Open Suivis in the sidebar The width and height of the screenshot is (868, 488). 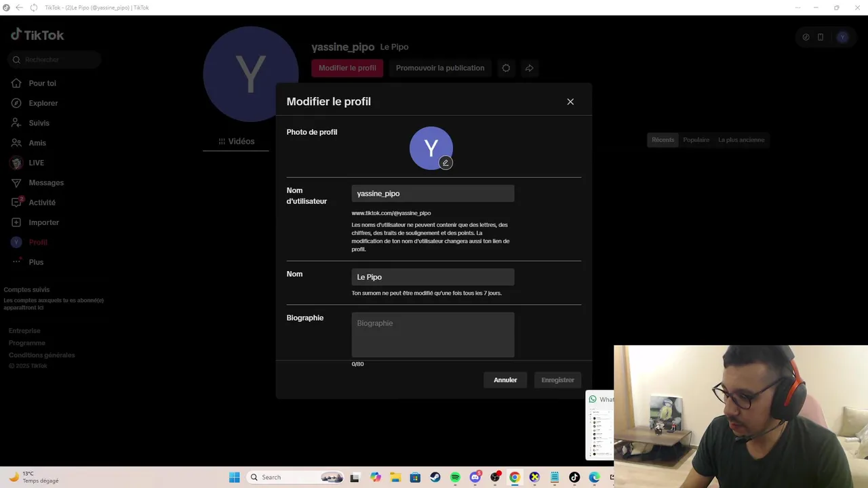coord(39,123)
